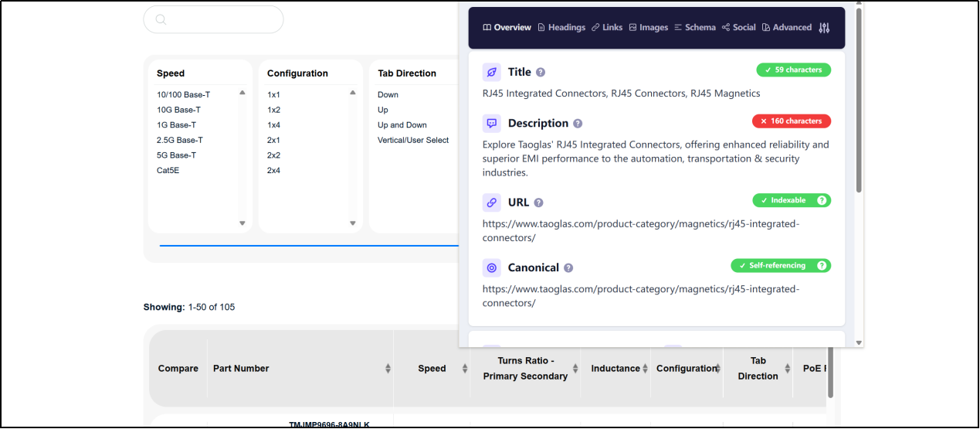Screen dimensions: 980x429
Task: Sort by Configuration column arrows
Action: point(718,369)
